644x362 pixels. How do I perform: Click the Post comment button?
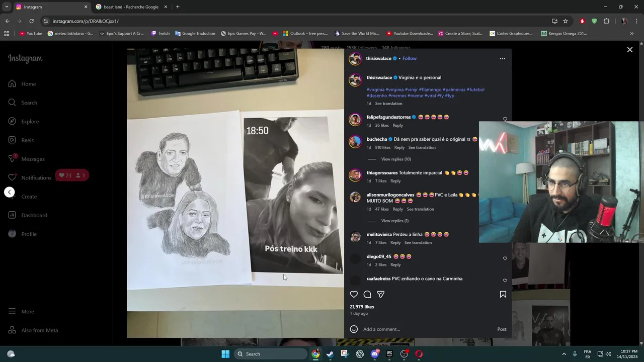502,329
